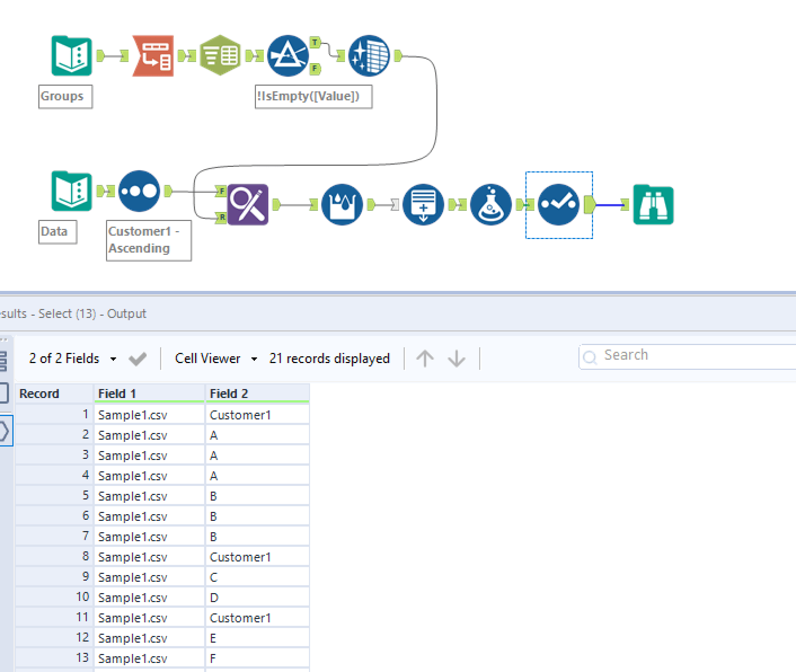Select the green hexagon Summarize tool
The image size is (796, 672).
pyautogui.click(x=220, y=55)
